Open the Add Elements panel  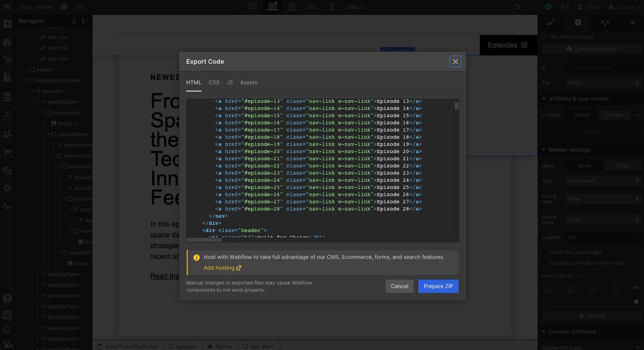[x=7, y=24]
